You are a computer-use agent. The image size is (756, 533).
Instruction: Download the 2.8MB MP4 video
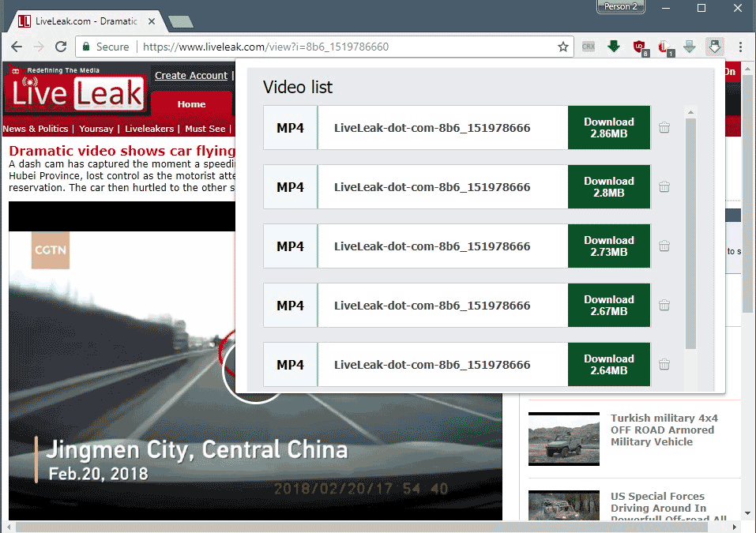pyautogui.click(x=608, y=187)
